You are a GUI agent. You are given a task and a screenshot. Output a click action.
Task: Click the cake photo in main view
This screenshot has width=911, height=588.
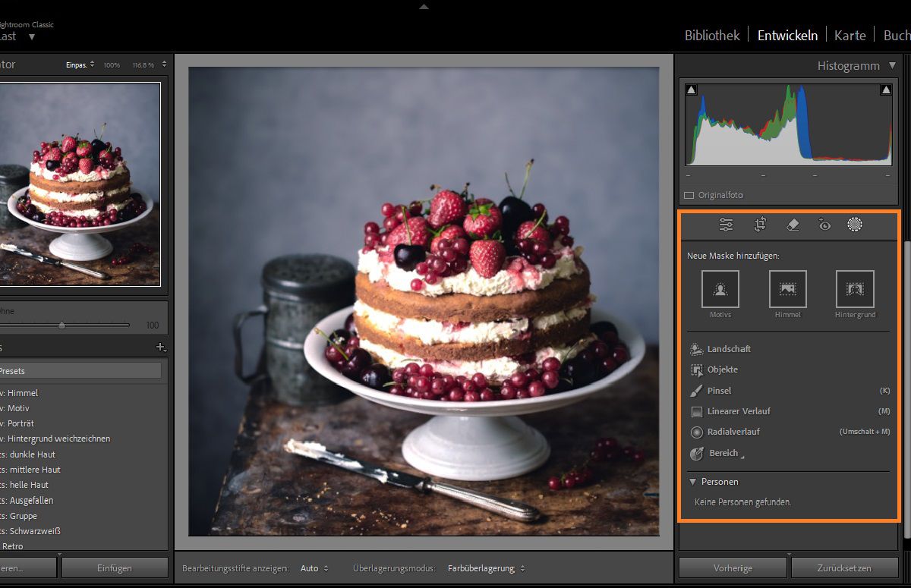pos(424,301)
